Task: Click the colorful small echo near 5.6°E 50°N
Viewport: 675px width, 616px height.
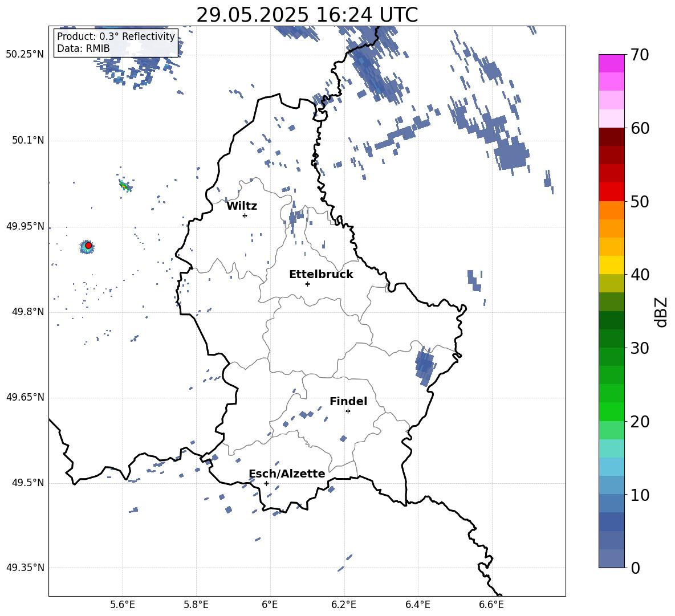Action: point(125,185)
